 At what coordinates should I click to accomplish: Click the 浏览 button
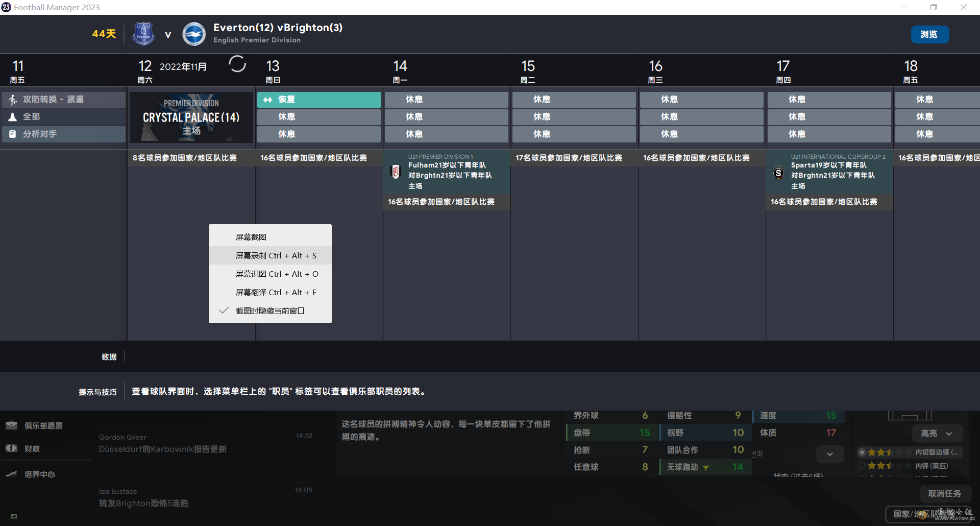[x=930, y=34]
